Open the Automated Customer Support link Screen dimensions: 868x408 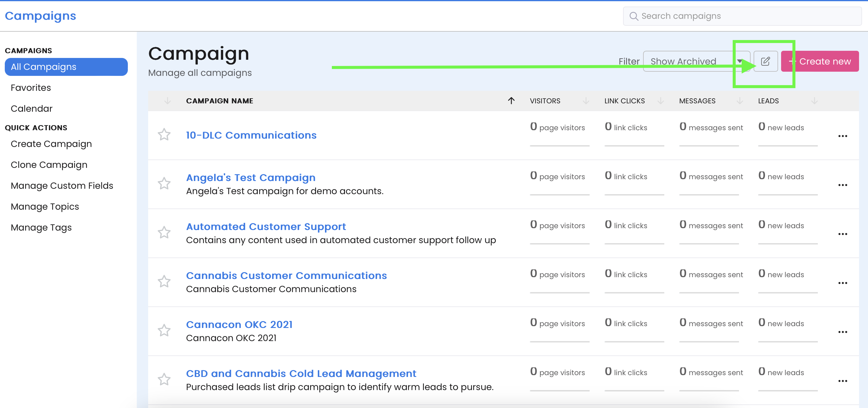coord(266,226)
